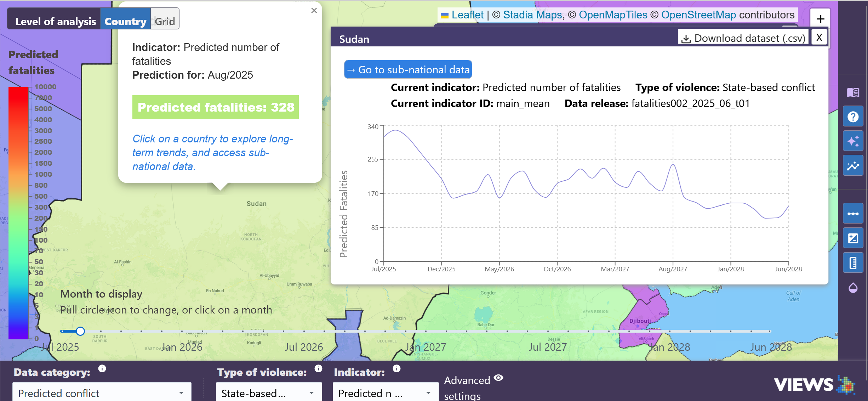Click Gulf of Aden label on map
Screen dimensions: 868x401
click(793, 296)
